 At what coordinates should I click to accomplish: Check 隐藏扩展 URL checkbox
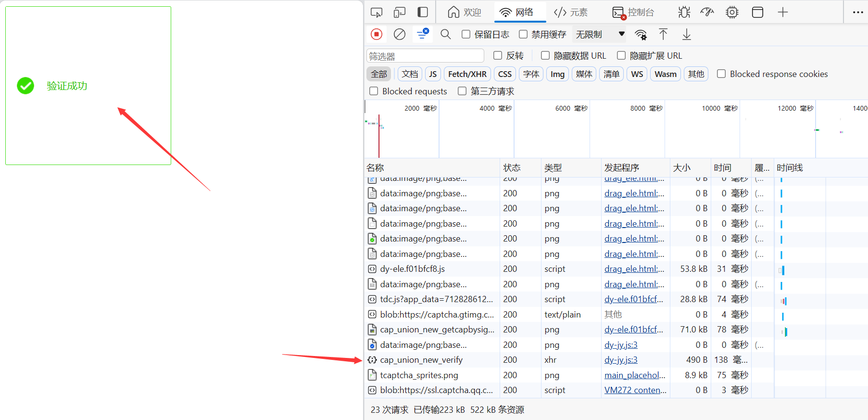click(621, 55)
